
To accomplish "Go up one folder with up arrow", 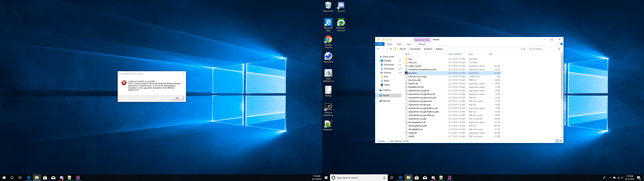I will [x=391, y=49].
